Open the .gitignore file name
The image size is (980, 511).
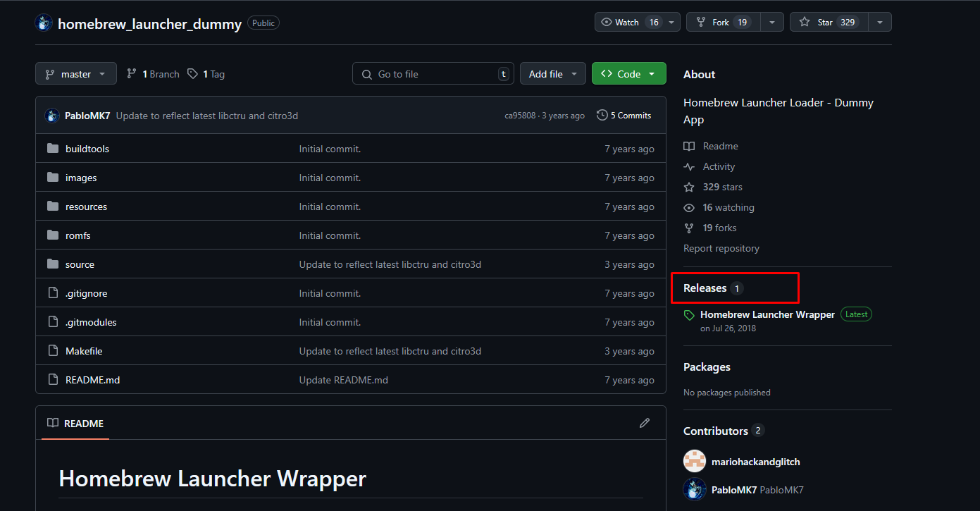[87, 293]
